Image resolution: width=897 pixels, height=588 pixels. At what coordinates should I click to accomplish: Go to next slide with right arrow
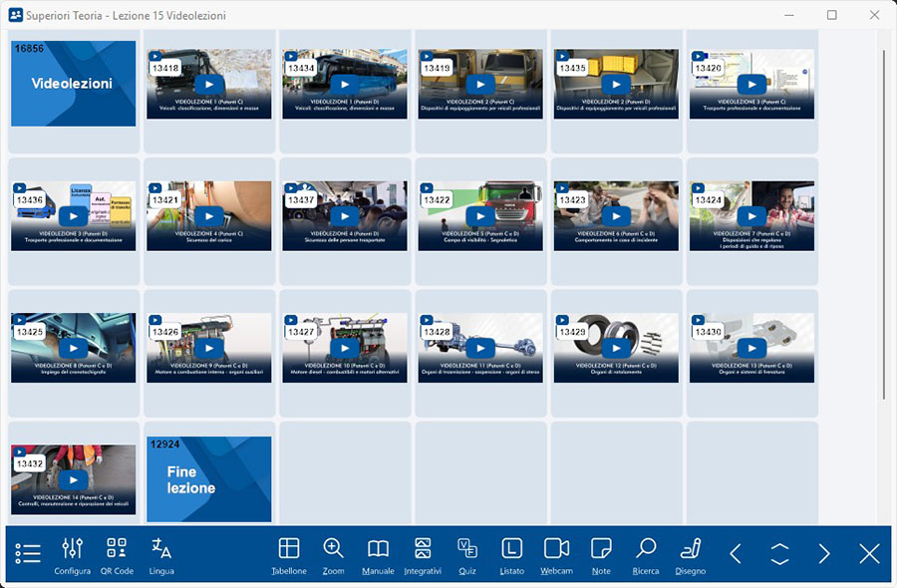point(824,554)
